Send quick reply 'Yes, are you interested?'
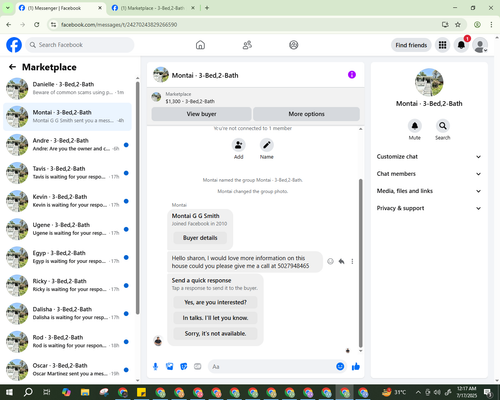 click(215, 302)
